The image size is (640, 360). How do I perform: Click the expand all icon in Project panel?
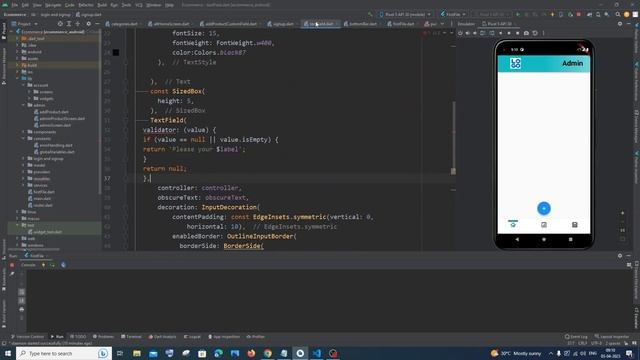pos(69,24)
